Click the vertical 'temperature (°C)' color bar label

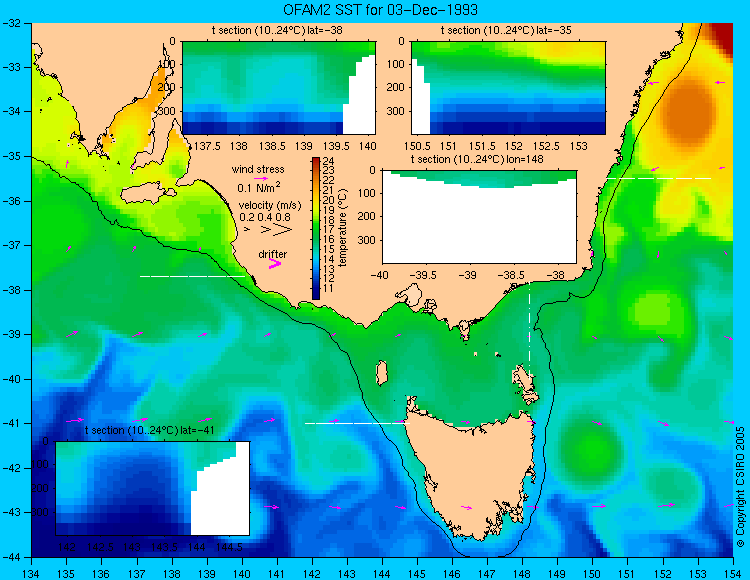[342, 228]
